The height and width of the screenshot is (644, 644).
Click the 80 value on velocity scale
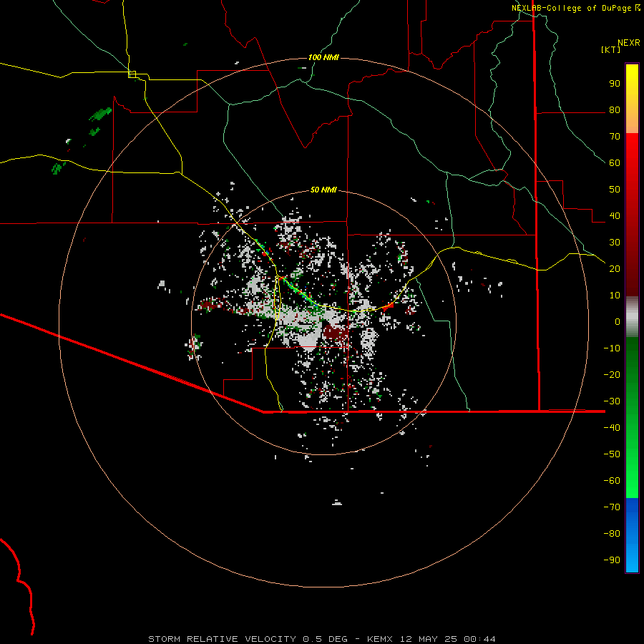(615, 109)
